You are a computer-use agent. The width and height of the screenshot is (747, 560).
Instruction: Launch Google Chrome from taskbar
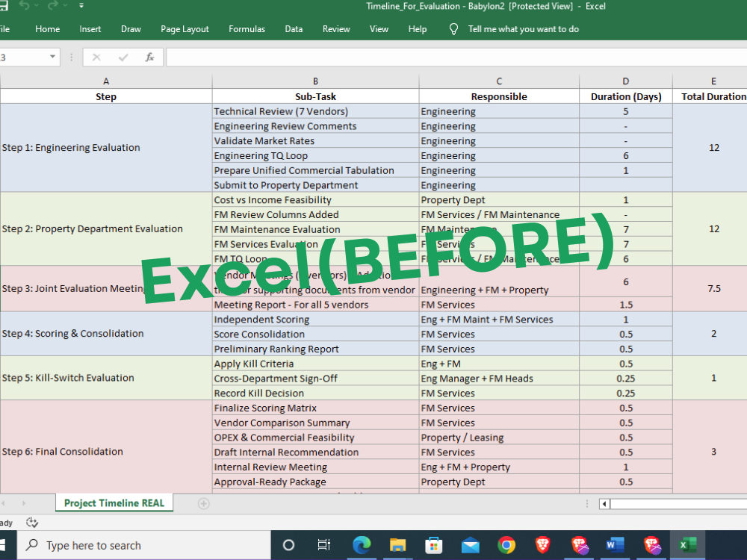click(506, 545)
